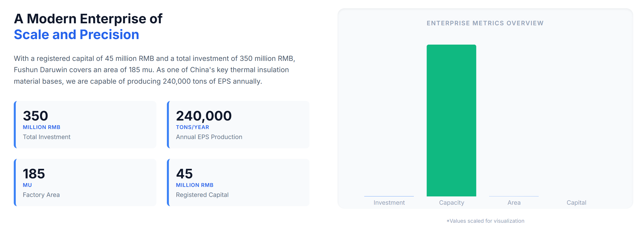Click the "Factory Area" caption text

click(41, 195)
